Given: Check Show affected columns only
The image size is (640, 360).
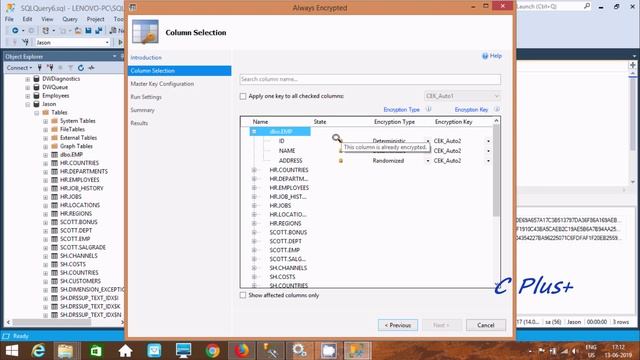Looking at the screenshot, I should point(243,295).
